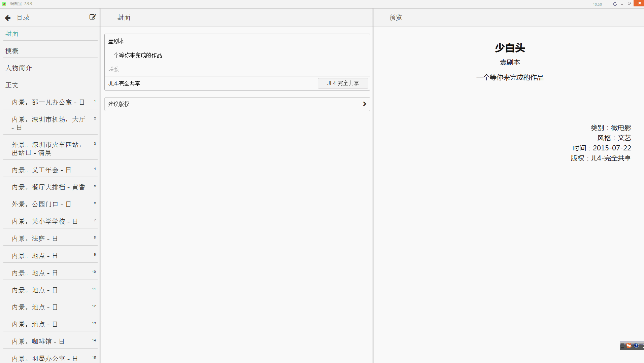
Task: Click the refresh icon in the title bar
Action: coord(615,4)
